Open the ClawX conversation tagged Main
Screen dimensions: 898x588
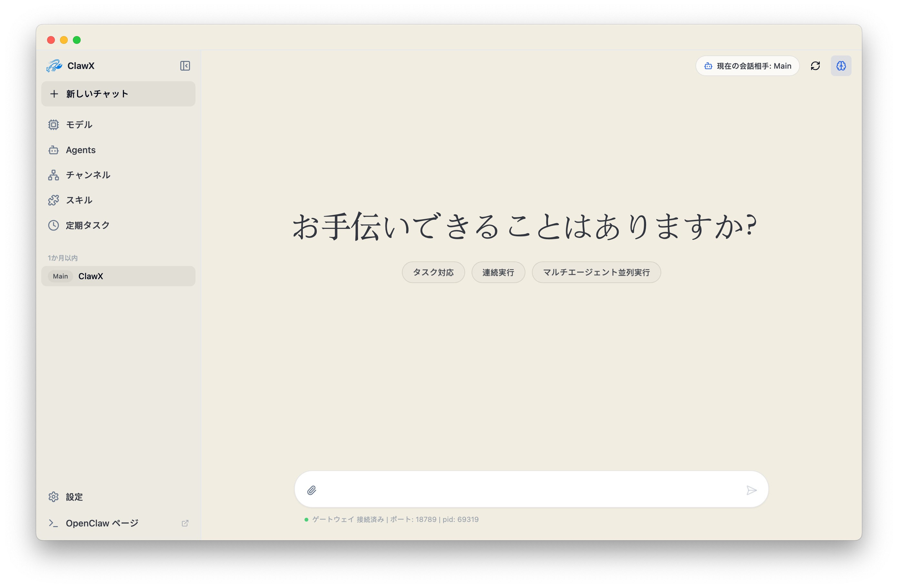tap(118, 276)
